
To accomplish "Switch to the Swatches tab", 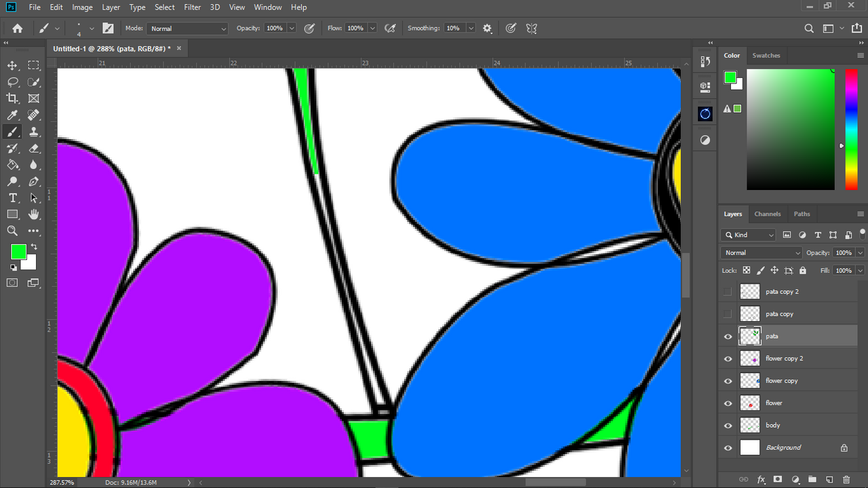I will pos(766,56).
